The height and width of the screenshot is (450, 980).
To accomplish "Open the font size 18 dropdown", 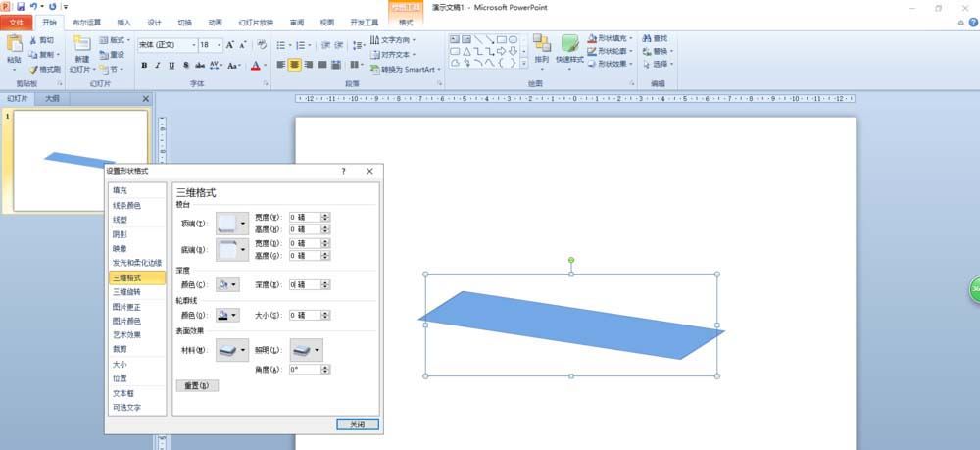I will click(220, 45).
